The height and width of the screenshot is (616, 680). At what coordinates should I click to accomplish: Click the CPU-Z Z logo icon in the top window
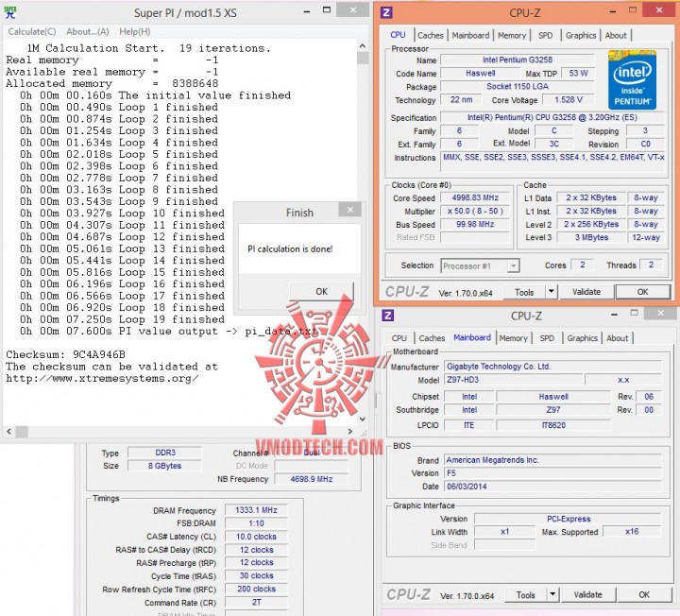click(386, 12)
